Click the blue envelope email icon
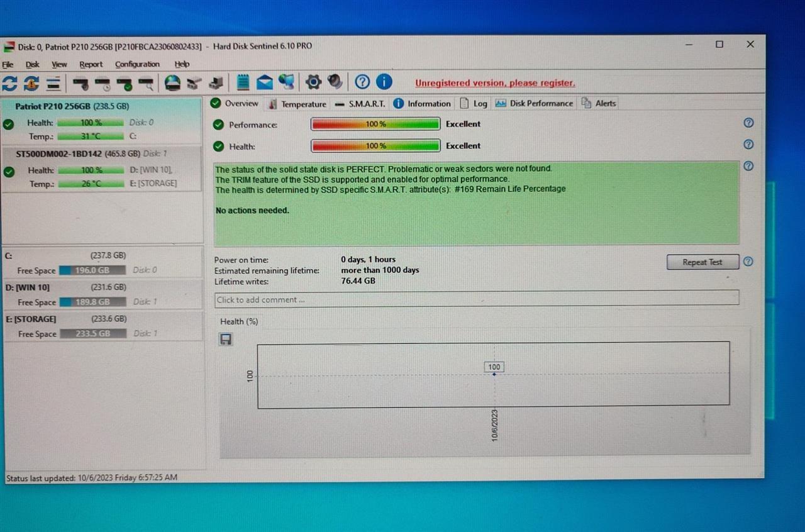The image size is (805, 532). coord(264,82)
